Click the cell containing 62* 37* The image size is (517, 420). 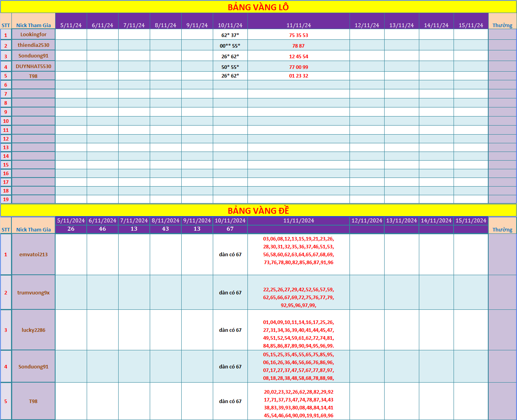[230, 35]
